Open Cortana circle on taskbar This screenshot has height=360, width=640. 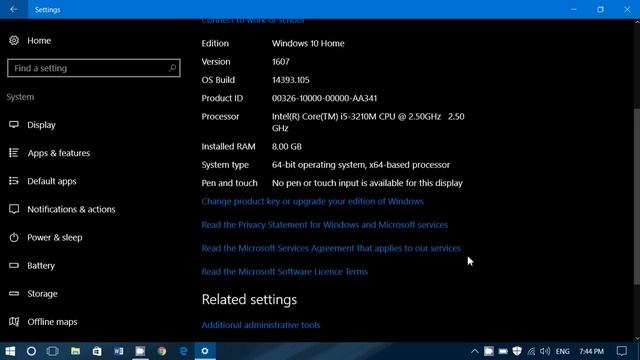pyautogui.click(x=31, y=351)
